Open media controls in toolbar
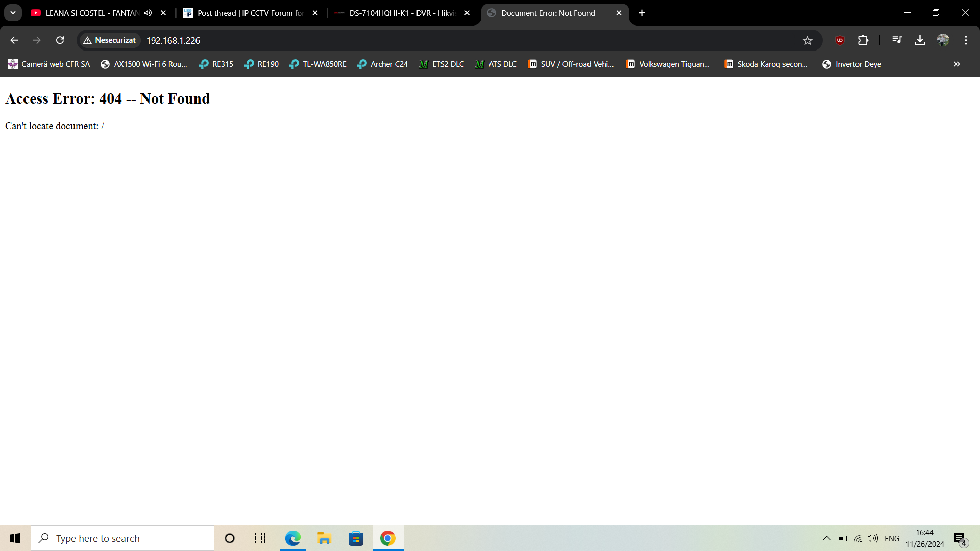 click(897, 40)
